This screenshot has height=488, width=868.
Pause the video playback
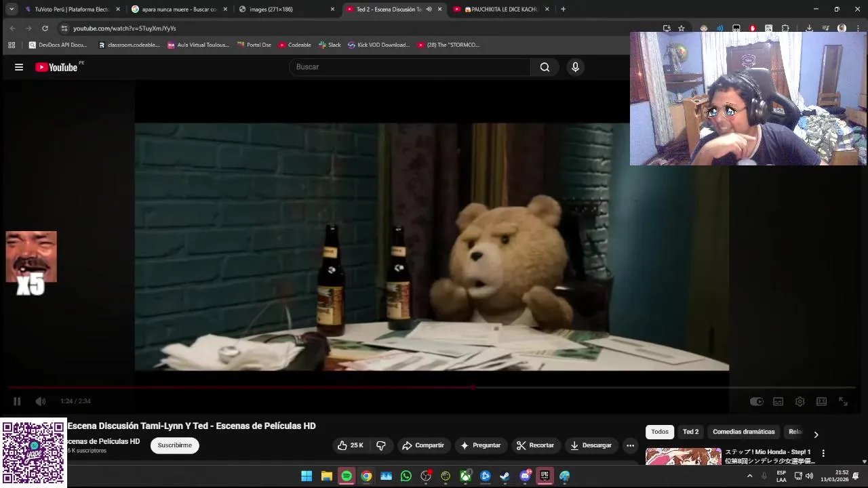click(x=17, y=401)
